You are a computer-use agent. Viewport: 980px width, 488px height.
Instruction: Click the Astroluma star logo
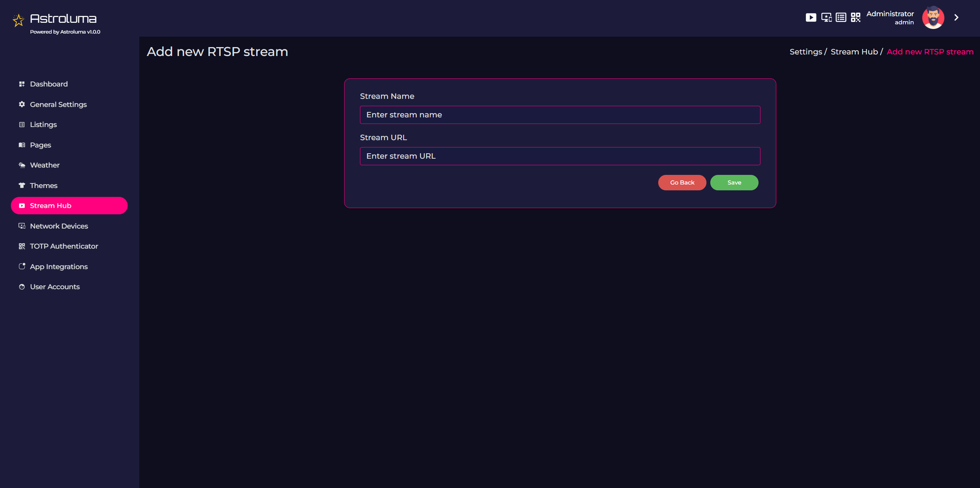tap(18, 20)
